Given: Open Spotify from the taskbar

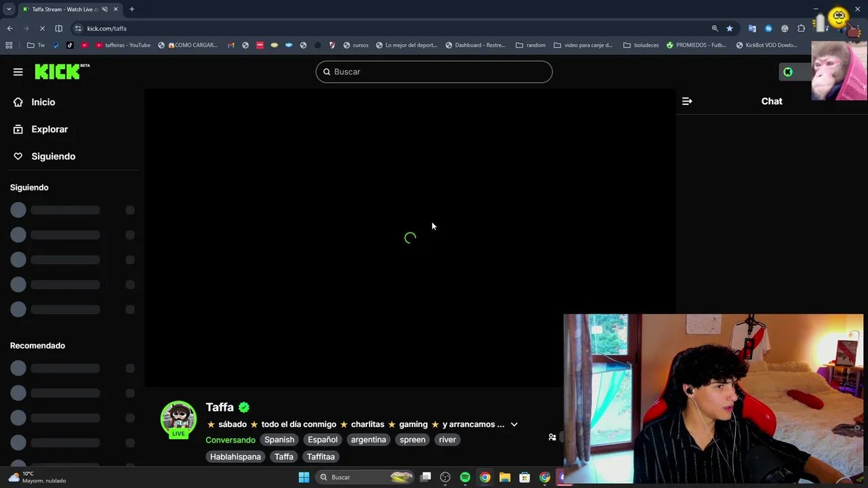Looking at the screenshot, I should [465, 477].
